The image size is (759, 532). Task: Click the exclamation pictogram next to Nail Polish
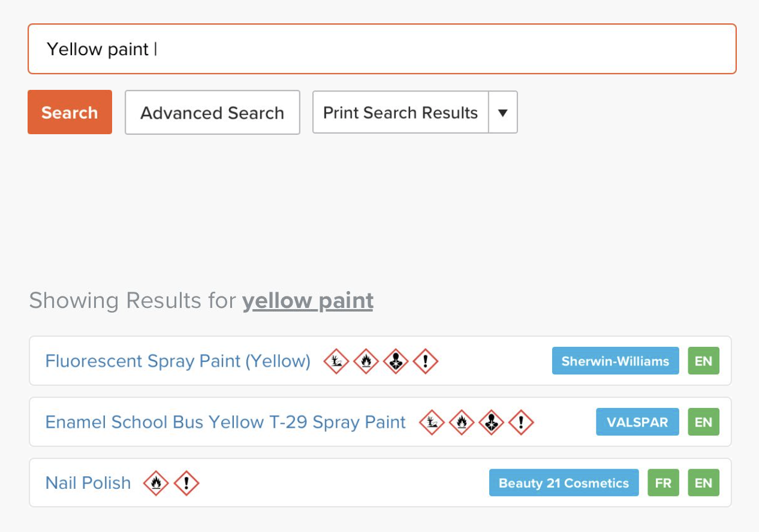(x=186, y=483)
